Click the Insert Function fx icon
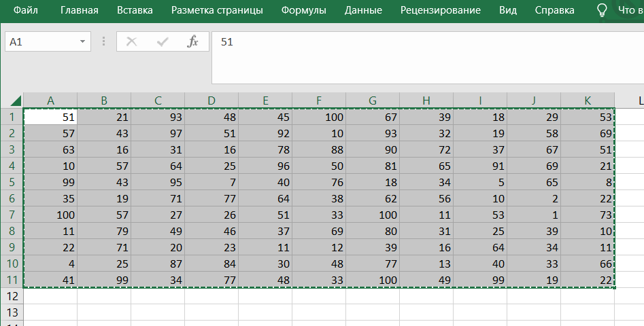The image size is (644, 326). [x=192, y=42]
